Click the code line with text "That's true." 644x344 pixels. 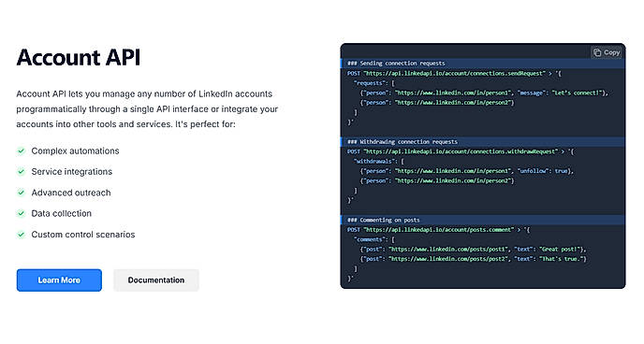473,259
